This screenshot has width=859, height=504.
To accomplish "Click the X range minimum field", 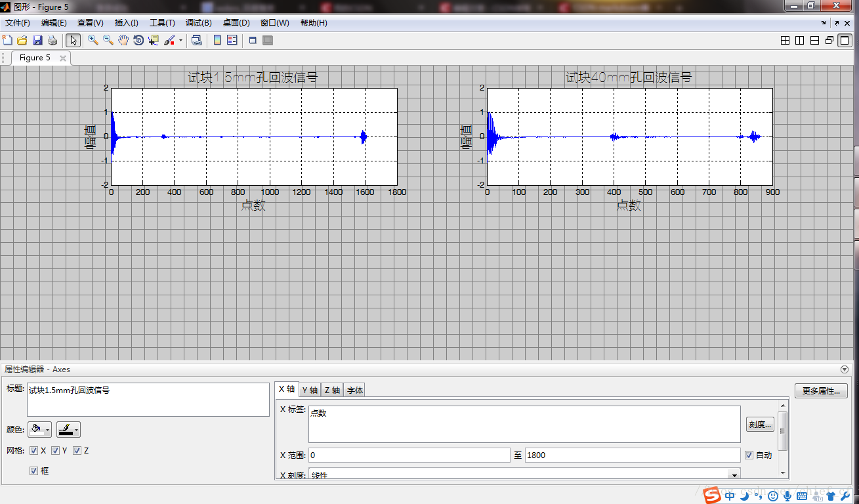I will point(409,455).
